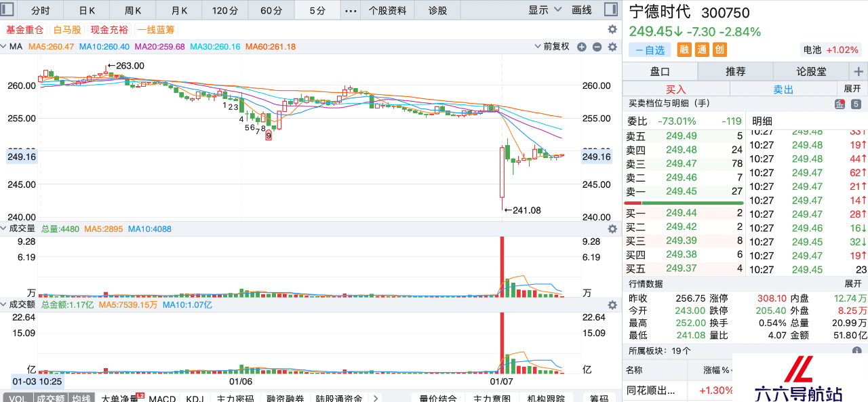Show more chart periods via ellipsis
Image resolution: width=868 pixels, height=402 pixels.
350,10
